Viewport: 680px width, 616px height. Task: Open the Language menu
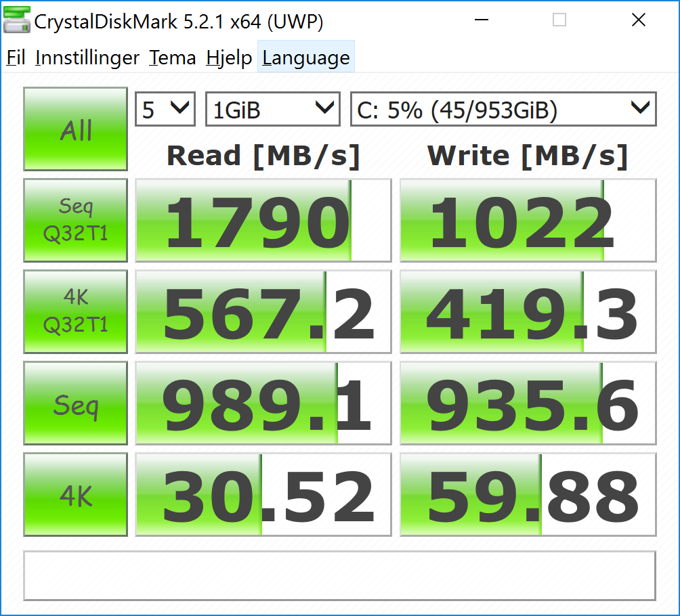tap(306, 58)
